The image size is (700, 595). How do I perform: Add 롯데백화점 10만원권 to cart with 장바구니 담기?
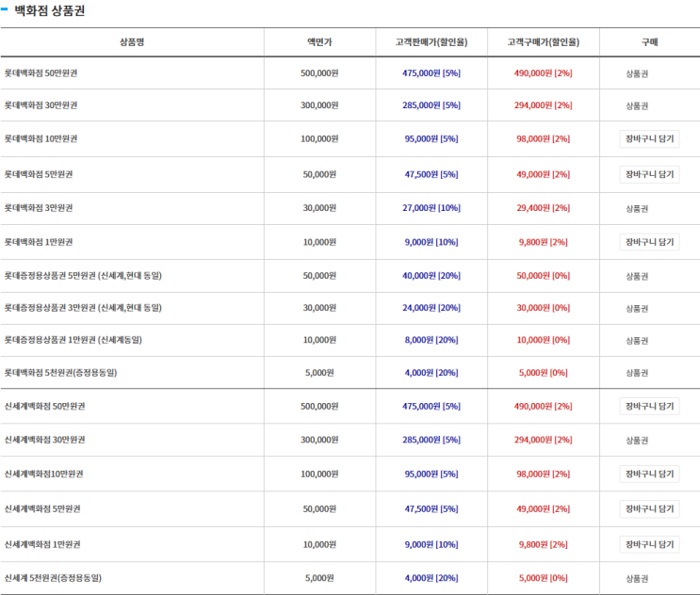[649, 138]
